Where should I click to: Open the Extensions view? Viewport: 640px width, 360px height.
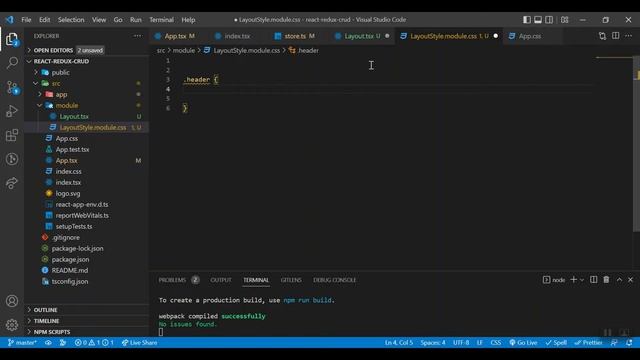[x=12, y=135]
